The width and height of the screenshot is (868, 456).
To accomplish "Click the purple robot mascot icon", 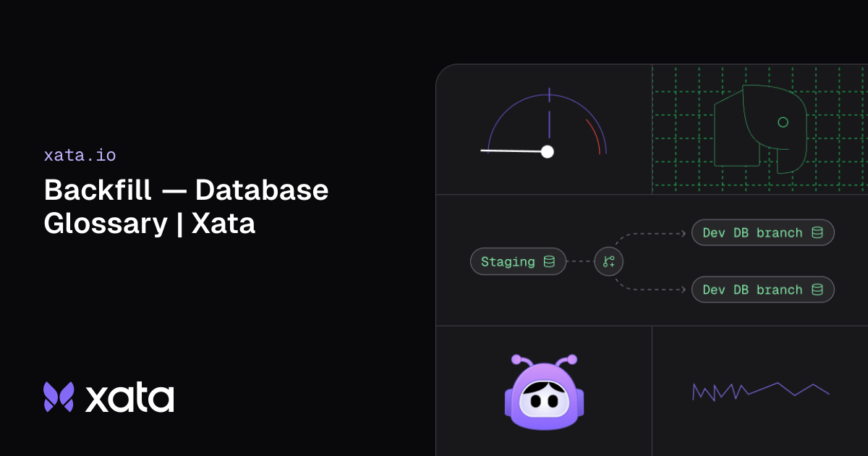I will pyautogui.click(x=545, y=392).
